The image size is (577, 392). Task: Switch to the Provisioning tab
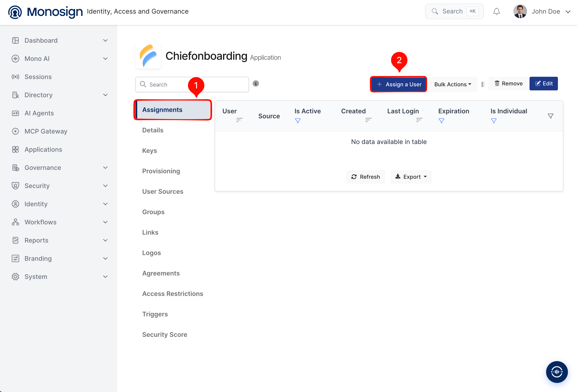(161, 171)
